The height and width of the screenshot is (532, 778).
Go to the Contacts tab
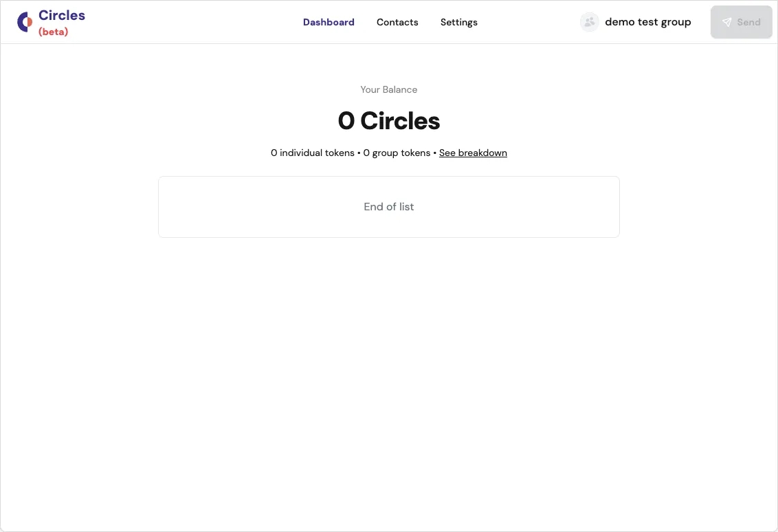pyautogui.click(x=397, y=22)
